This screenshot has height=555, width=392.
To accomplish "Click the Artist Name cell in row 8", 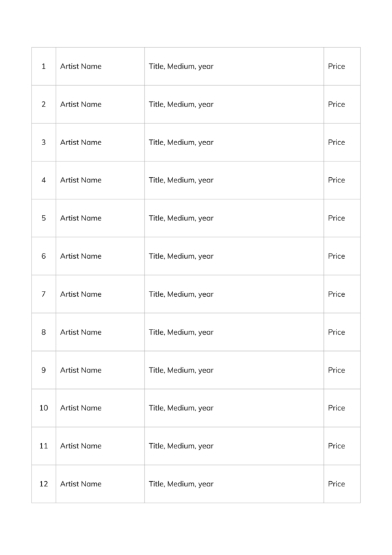I will coord(100,332).
